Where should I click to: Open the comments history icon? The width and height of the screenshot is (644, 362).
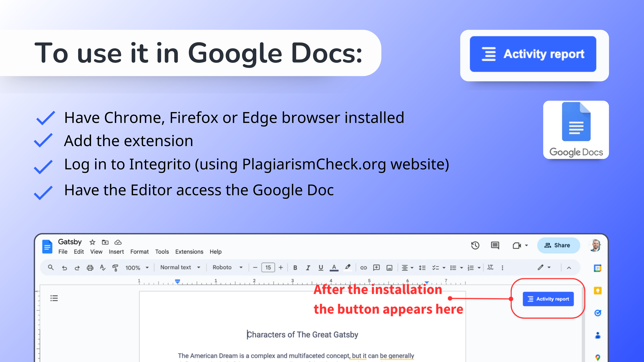[495, 245]
